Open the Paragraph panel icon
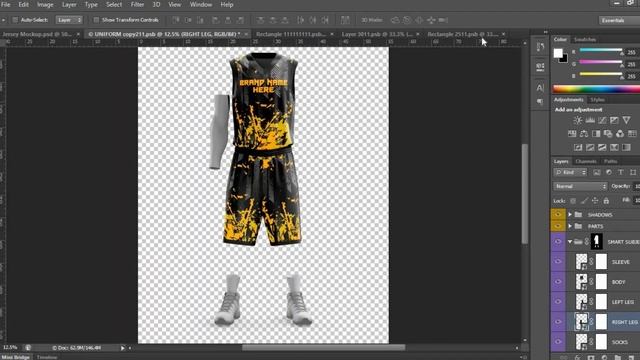The image size is (640, 360). [540, 102]
